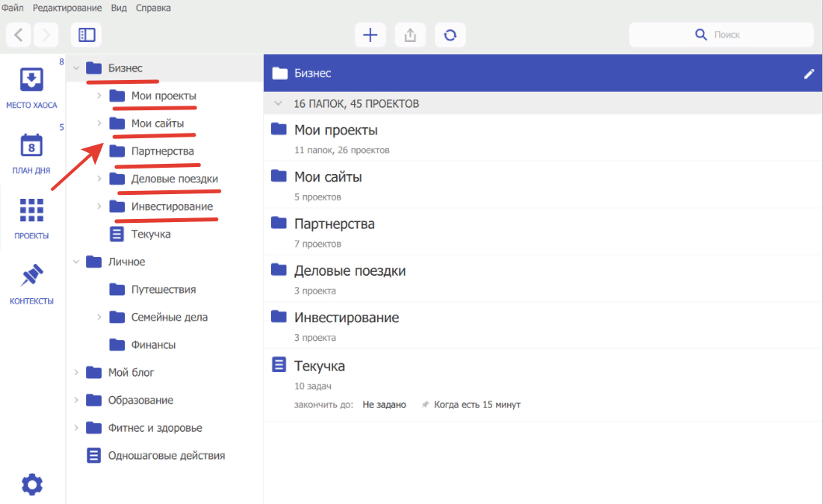
Task: Click the export/share icon in the toolbar
Action: click(410, 34)
